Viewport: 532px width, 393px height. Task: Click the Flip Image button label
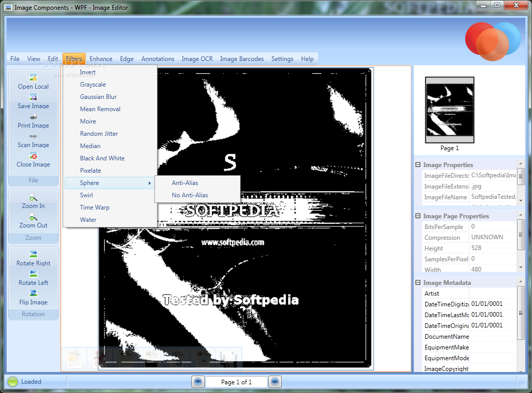33,302
